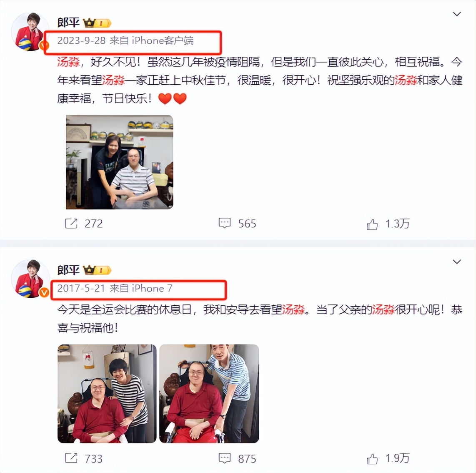This screenshot has height=473, width=476.
Task: Click the 2017-5-21 来自 iPhone 7 timestamp
Action: 115,288
